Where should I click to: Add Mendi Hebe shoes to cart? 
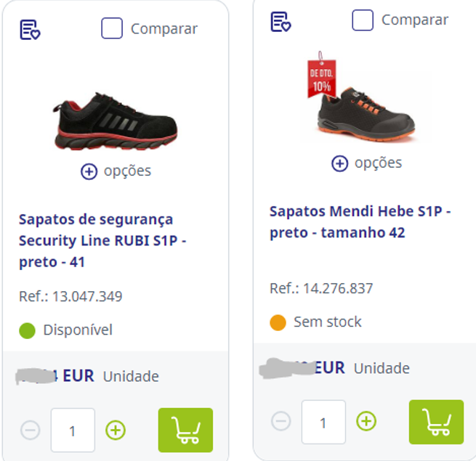click(436, 422)
